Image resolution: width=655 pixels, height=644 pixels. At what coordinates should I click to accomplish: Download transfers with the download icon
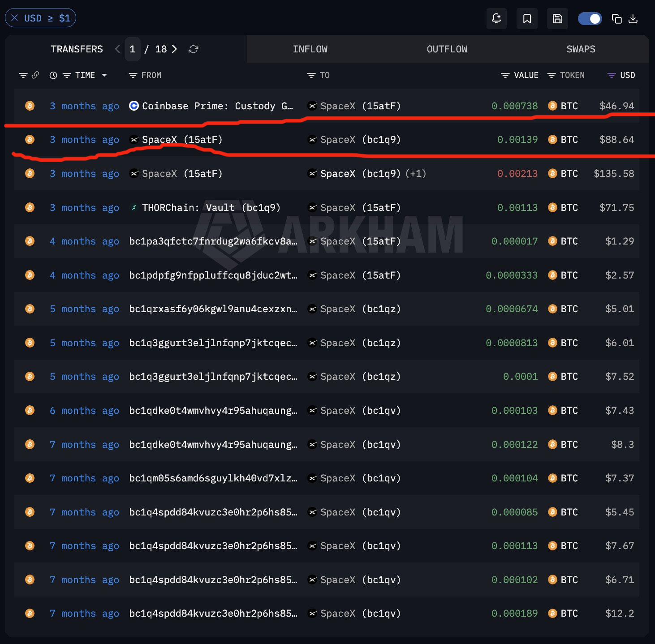click(x=633, y=18)
